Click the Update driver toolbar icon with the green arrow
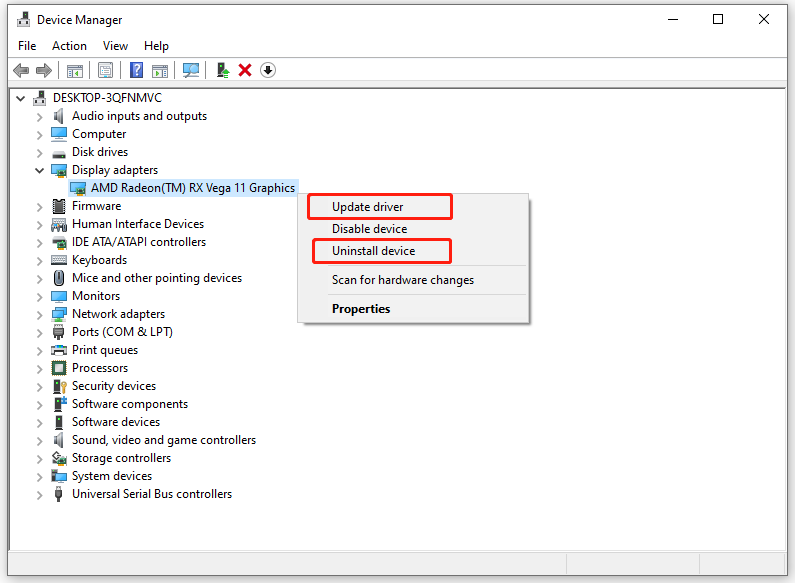 pyautogui.click(x=223, y=70)
